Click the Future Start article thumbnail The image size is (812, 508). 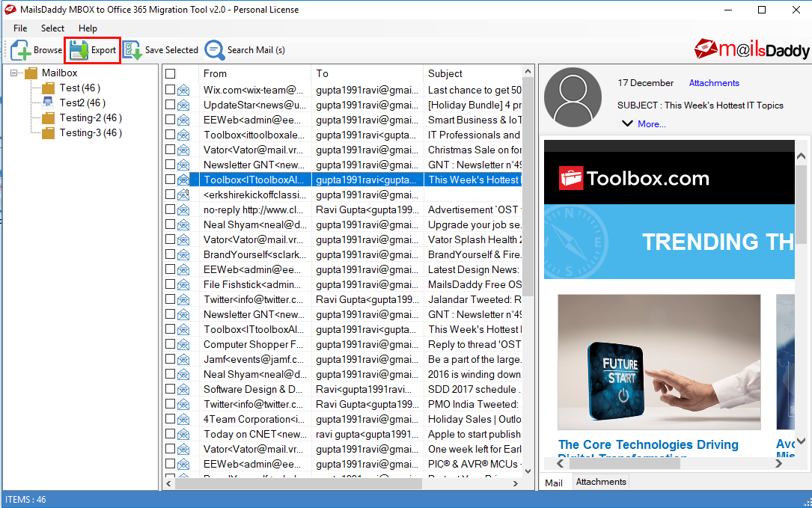[x=659, y=362]
